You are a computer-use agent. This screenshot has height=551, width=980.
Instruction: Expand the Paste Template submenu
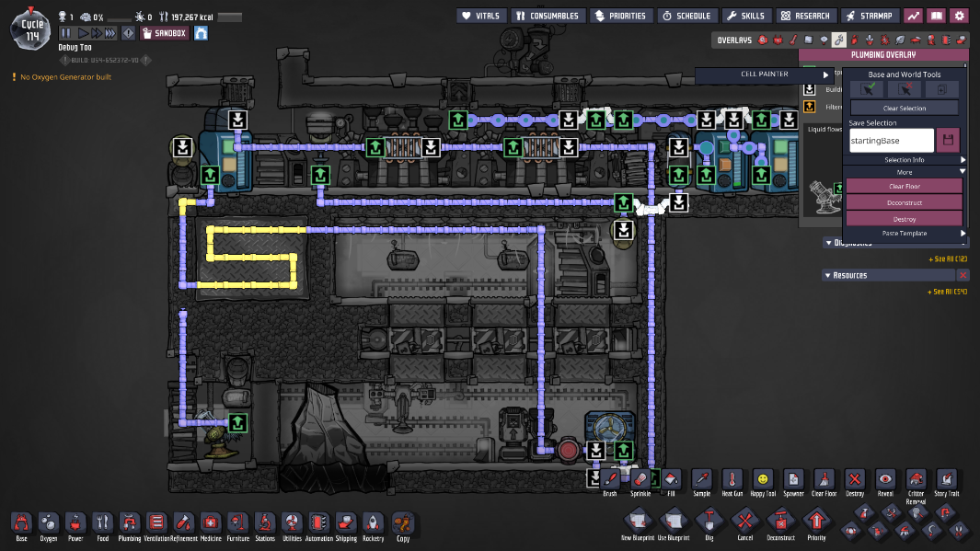point(905,234)
